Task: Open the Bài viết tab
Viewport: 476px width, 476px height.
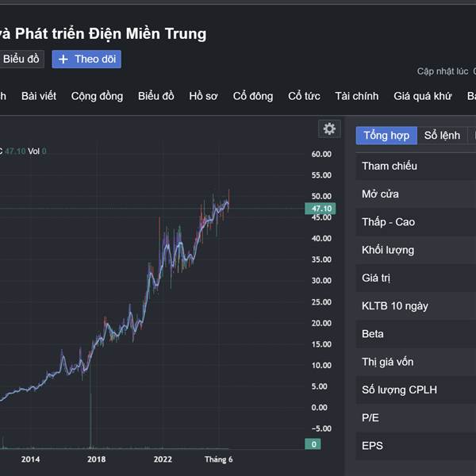Action: coord(39,96)
